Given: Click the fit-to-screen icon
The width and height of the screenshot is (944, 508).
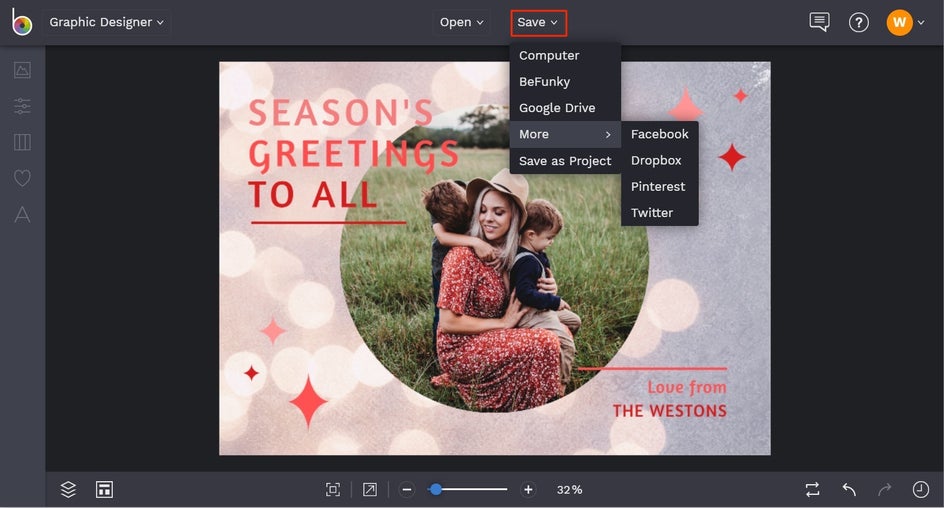Looking at the screenshot, I should [x=333, y=489].
